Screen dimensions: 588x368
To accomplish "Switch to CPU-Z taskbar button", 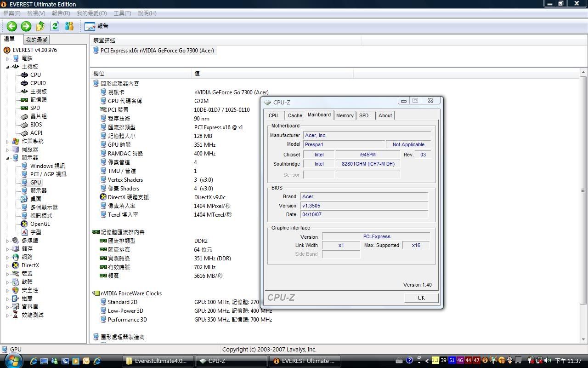I will (232, 361).
